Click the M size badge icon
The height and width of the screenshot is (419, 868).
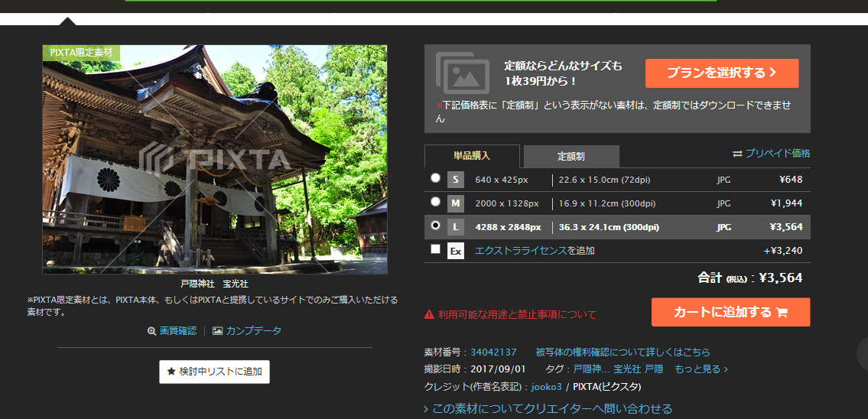coord(456,203)
